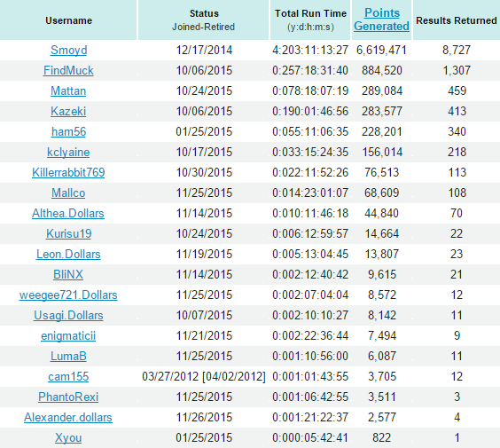Click the FindMuck username link
Image resolution: width=500 pixels, height=448 pixels.
click(68, 70)
